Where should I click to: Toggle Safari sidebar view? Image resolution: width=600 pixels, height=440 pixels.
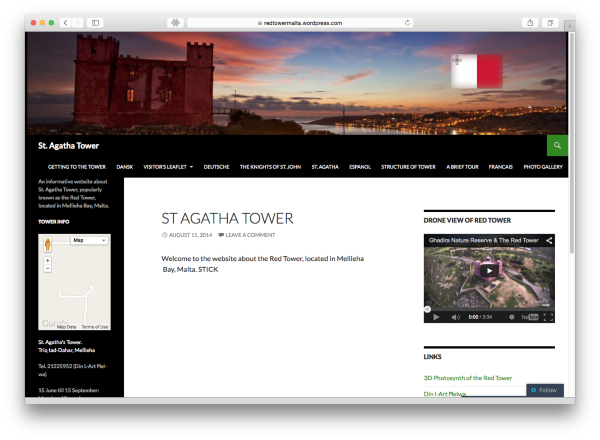(95, 22)
